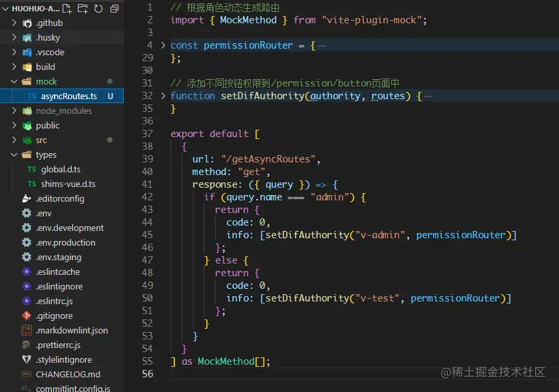
Task: Click the src folder icon
Action: (x=27, y=140)
